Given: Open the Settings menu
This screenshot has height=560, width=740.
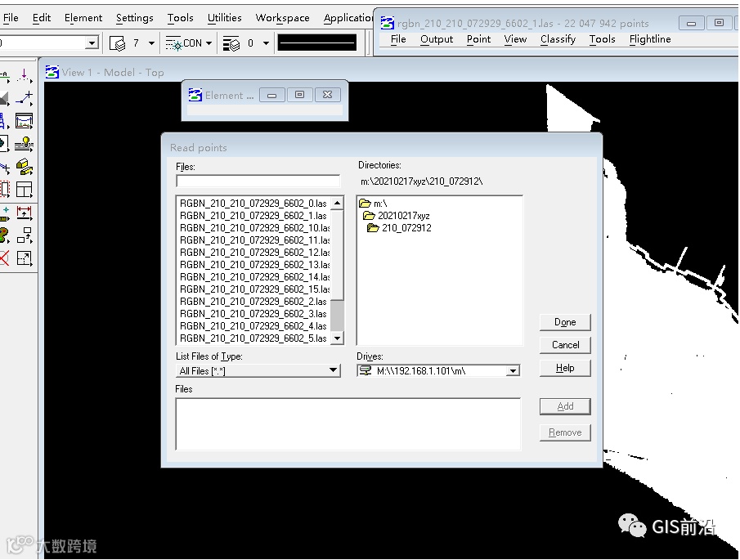Looking at the screenshot, I should (x=134, y=18).
